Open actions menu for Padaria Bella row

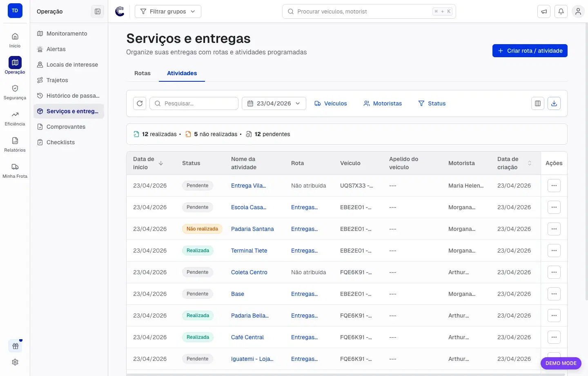click(x=554, y=316)
